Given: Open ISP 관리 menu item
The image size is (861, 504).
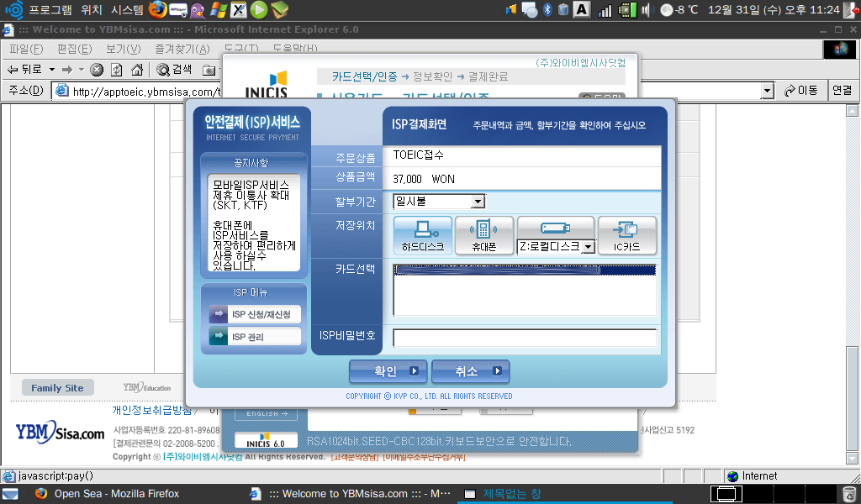Looking at the screenshot, I should (x=255, y=336).
